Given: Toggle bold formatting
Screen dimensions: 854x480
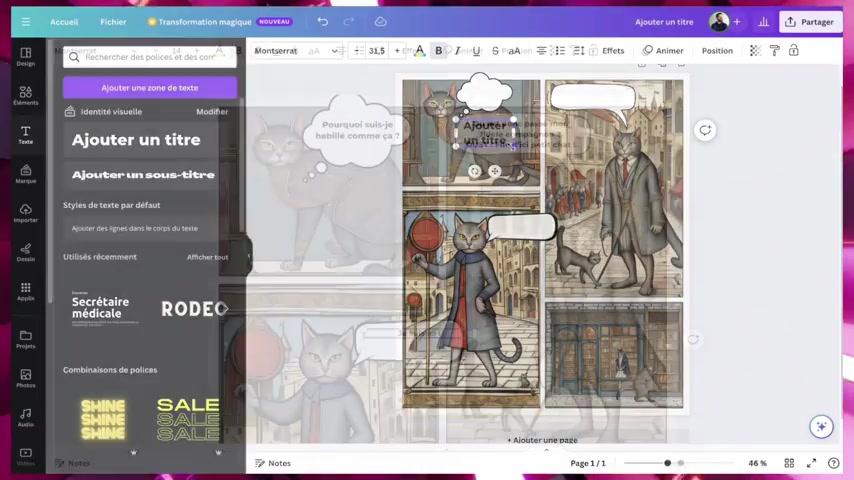Looking at the screenshot, I should tap(438, 51).
